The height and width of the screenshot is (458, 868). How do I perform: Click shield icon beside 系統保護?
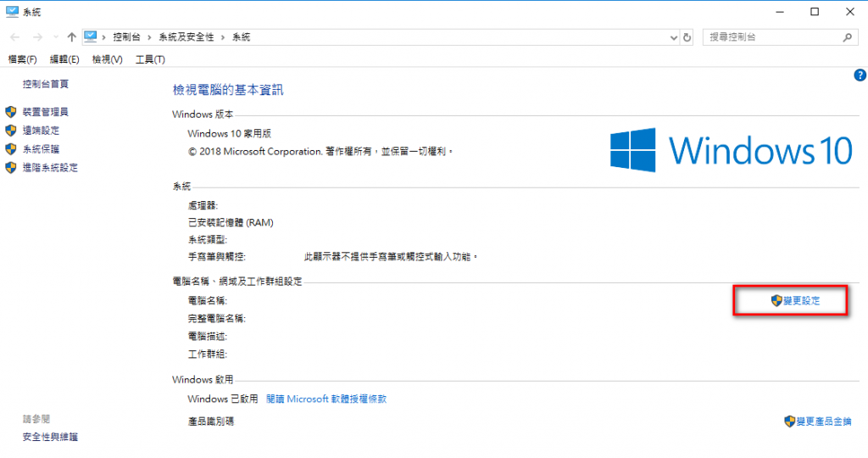[10, 149]
